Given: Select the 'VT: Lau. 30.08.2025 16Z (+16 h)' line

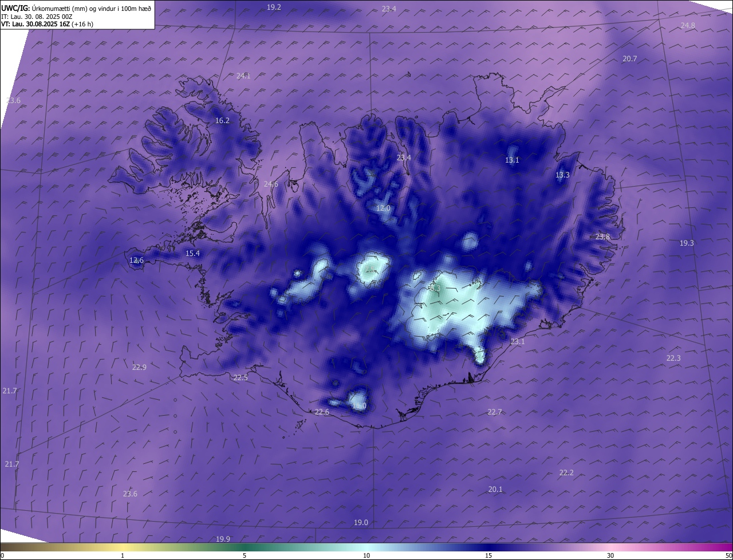Looking at the screenshot, I should (47, 24).
